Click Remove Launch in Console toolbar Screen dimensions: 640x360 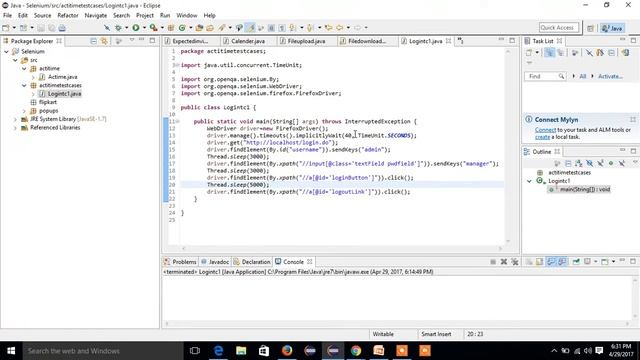tap(504, 262)
